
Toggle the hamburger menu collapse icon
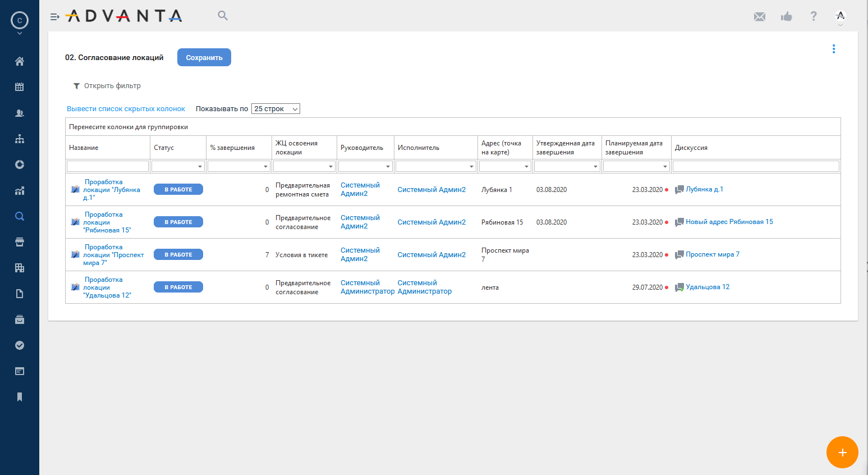tap(54, 17)
